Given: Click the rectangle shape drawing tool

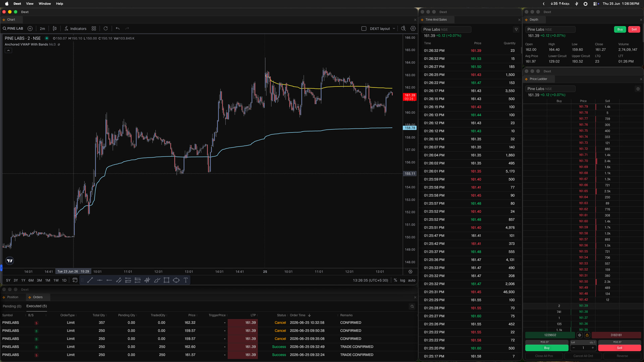Looking at the screenshot, I should 166,280.
